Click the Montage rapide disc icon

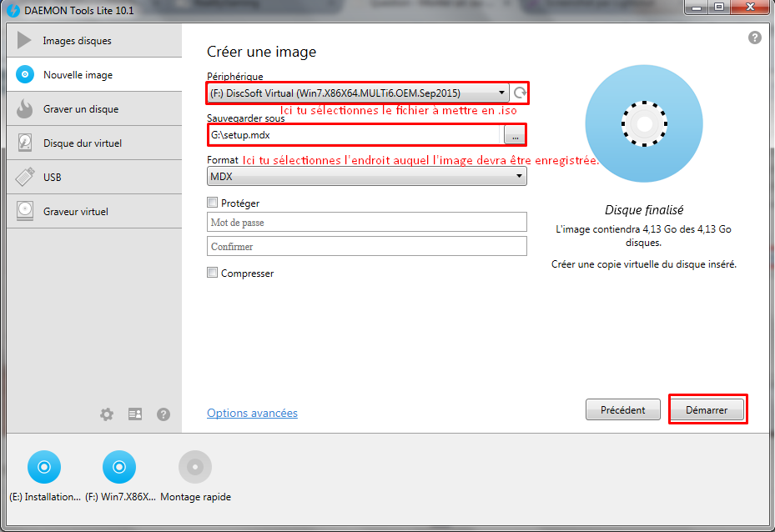(195, 467)
